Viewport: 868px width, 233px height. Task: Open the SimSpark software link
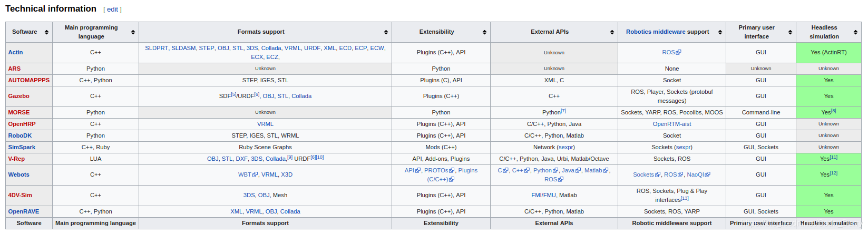22,147
